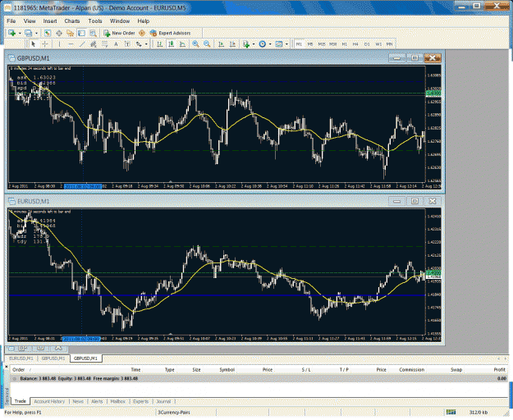Select the Cursor arrow tool

tap(33, 44)
